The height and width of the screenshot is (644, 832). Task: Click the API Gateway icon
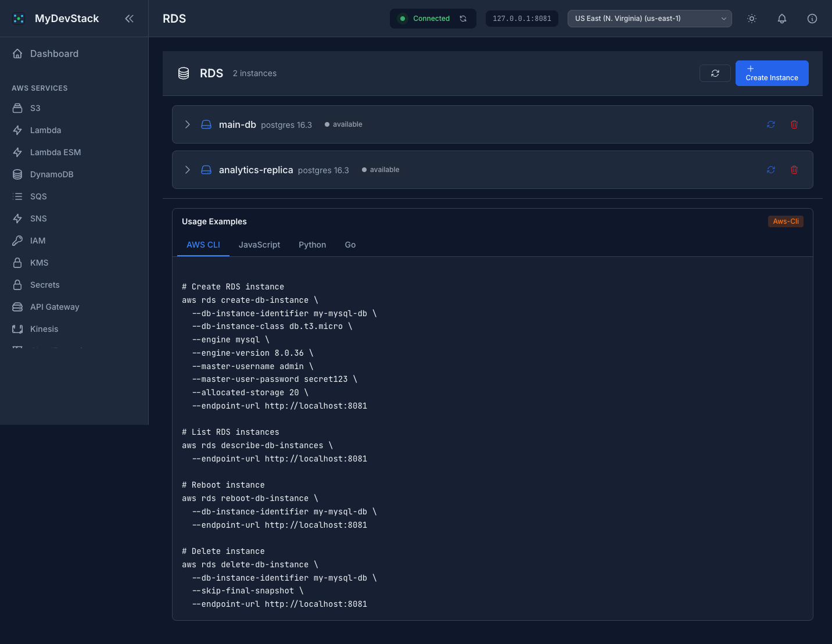[17, 307]
